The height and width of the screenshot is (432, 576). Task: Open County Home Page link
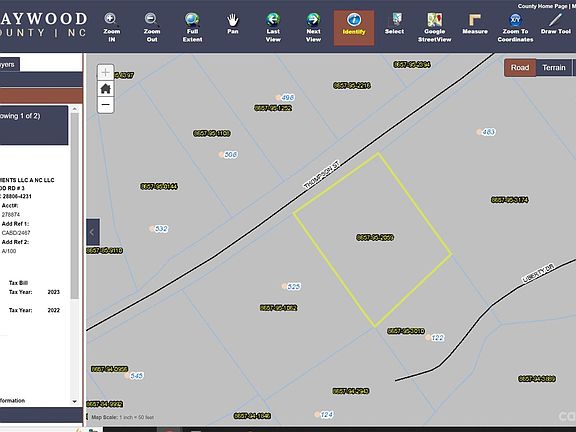point(543,6)
